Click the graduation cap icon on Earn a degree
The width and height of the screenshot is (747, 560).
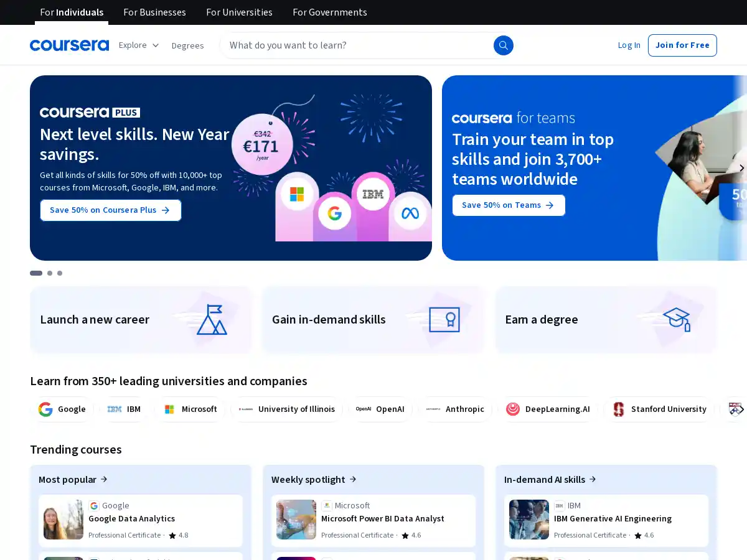(676, 319)
